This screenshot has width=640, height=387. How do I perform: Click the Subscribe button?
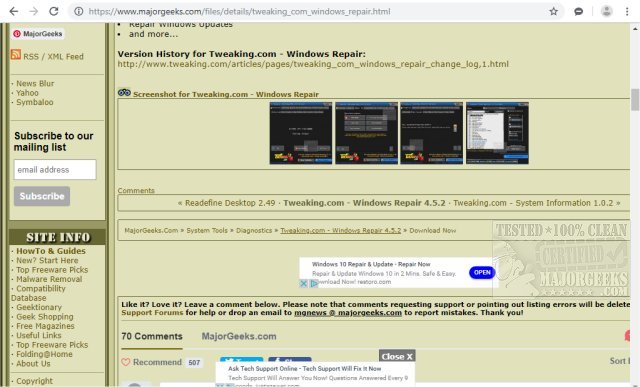tap(42, 196)
